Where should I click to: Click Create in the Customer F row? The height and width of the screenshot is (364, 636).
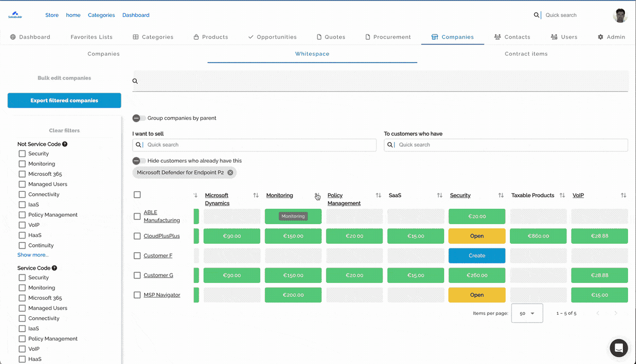pos(477,256)
